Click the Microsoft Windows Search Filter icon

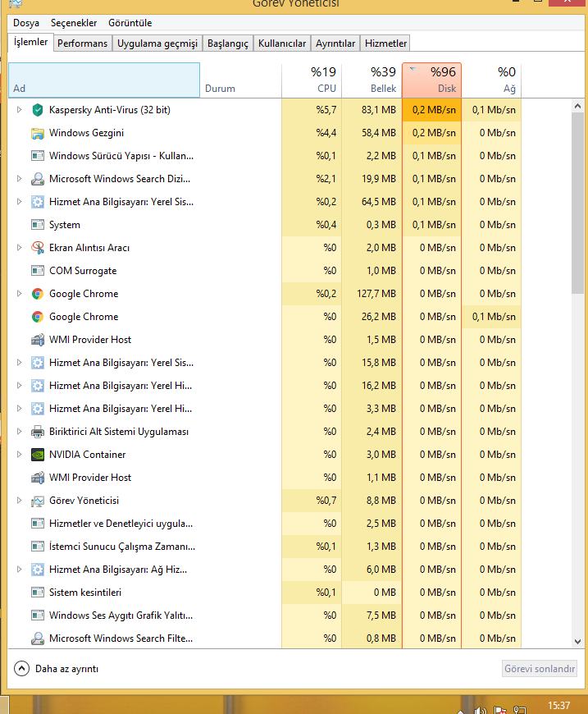tap(38, 638)
